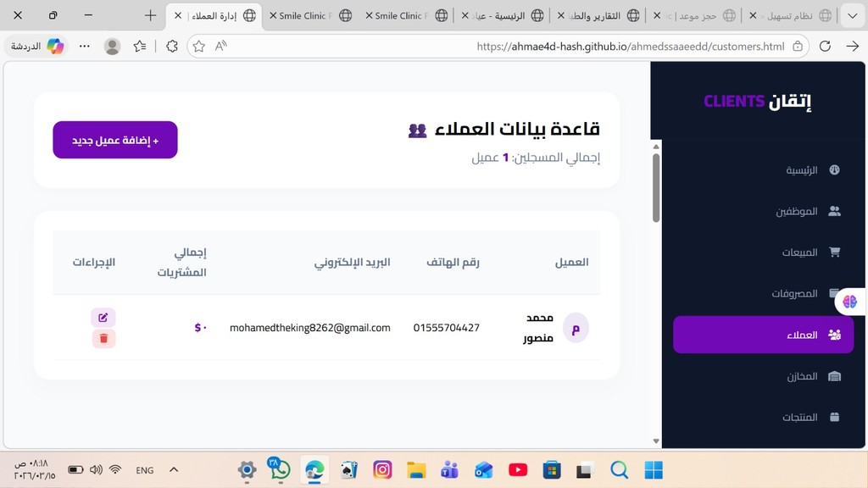Screen dimensions: 868x488
Task: Open Instagram from the taskbar
Action: pos(382,469)
